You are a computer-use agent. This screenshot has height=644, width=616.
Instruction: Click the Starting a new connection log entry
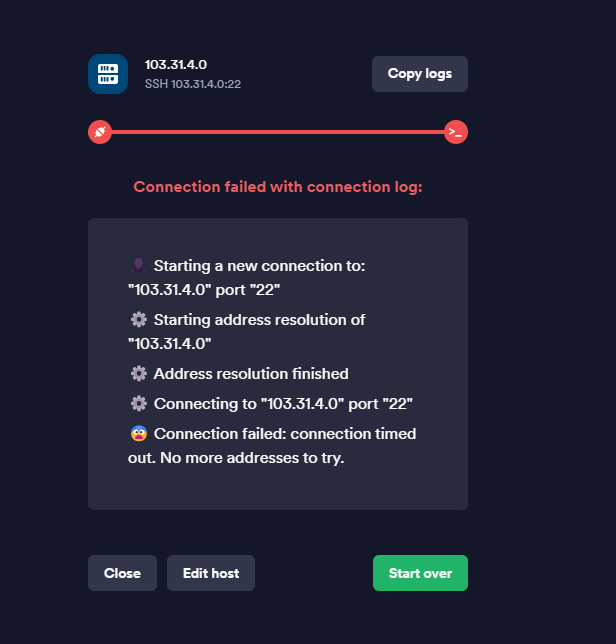tap(247, 278)
